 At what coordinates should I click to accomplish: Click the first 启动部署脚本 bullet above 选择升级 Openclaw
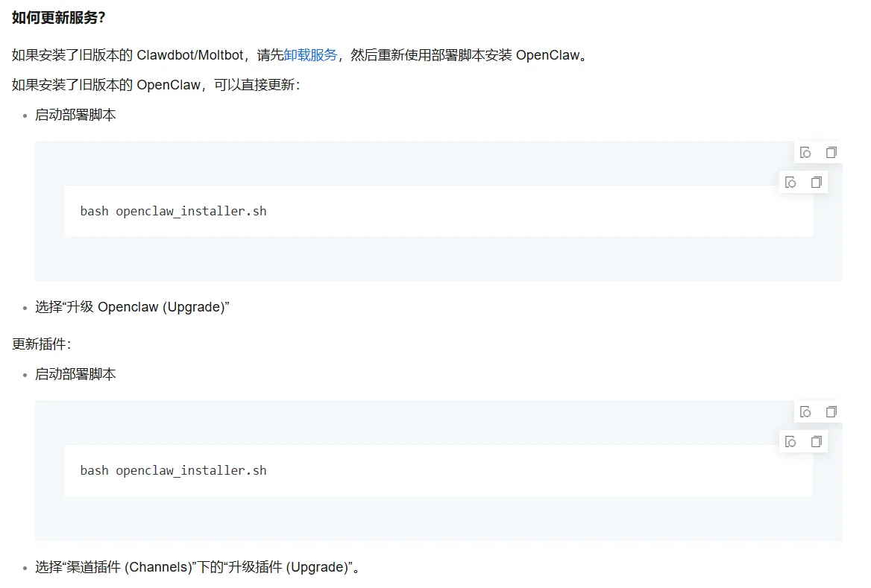75,115
